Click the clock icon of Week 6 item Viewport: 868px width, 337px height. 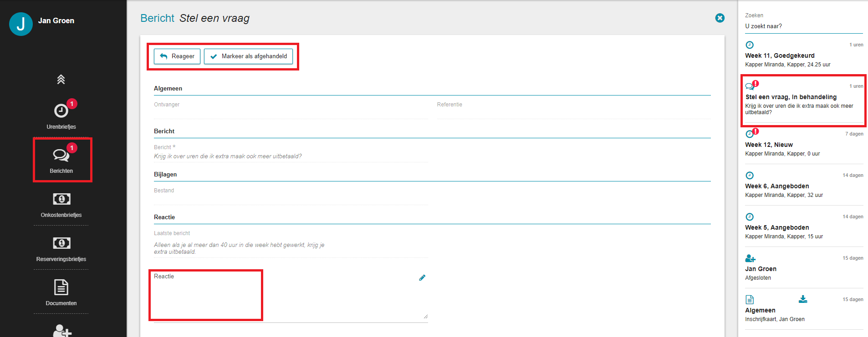tap(750, 176)
